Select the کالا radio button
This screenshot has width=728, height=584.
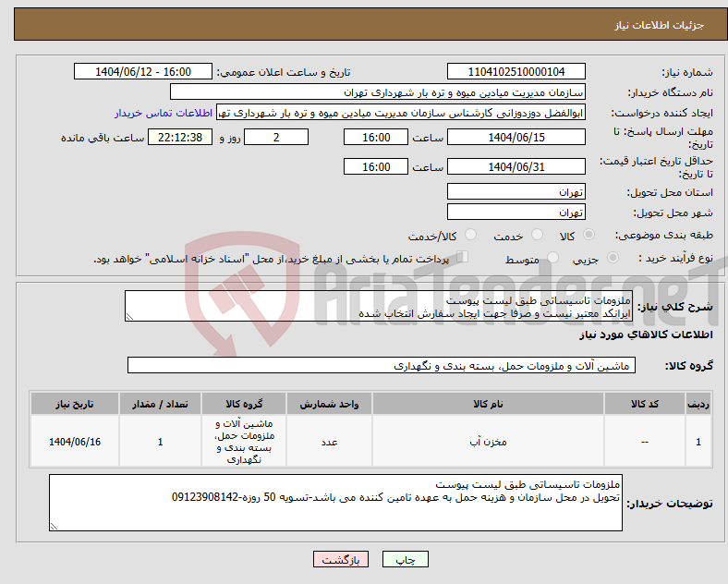(x=588, y=235)
